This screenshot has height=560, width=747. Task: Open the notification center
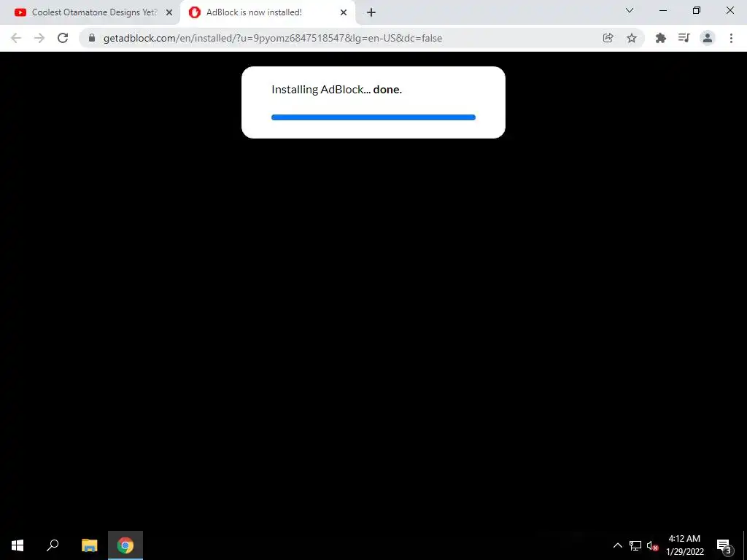coord(724,545)
